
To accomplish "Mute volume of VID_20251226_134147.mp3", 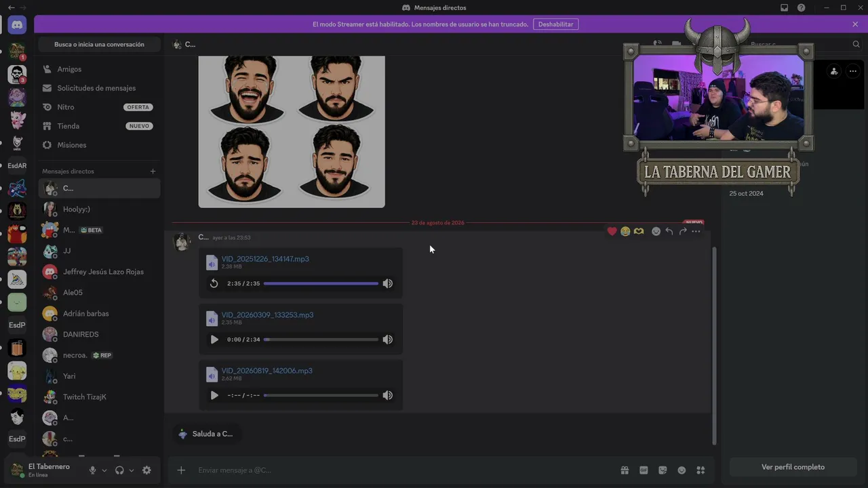I will coord(388,283).
